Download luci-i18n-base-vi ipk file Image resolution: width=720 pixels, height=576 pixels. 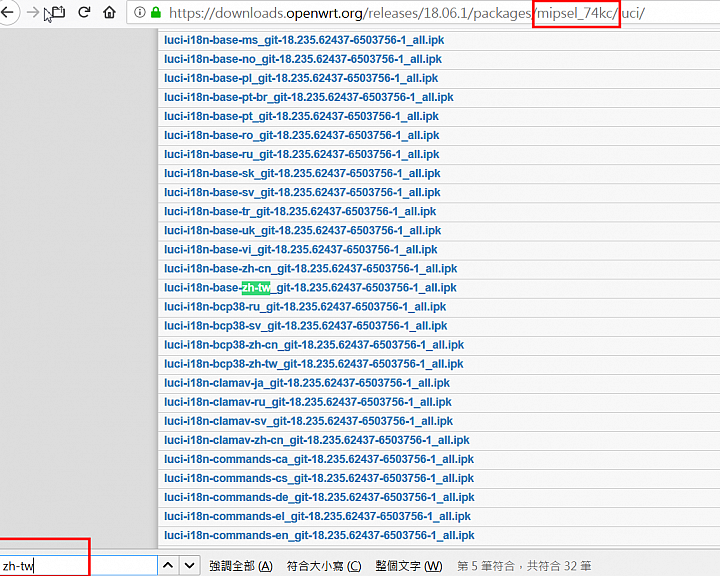tap(301, 250)
